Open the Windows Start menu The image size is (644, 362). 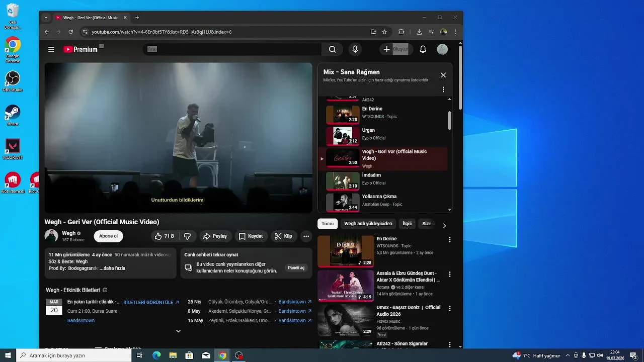8,355
